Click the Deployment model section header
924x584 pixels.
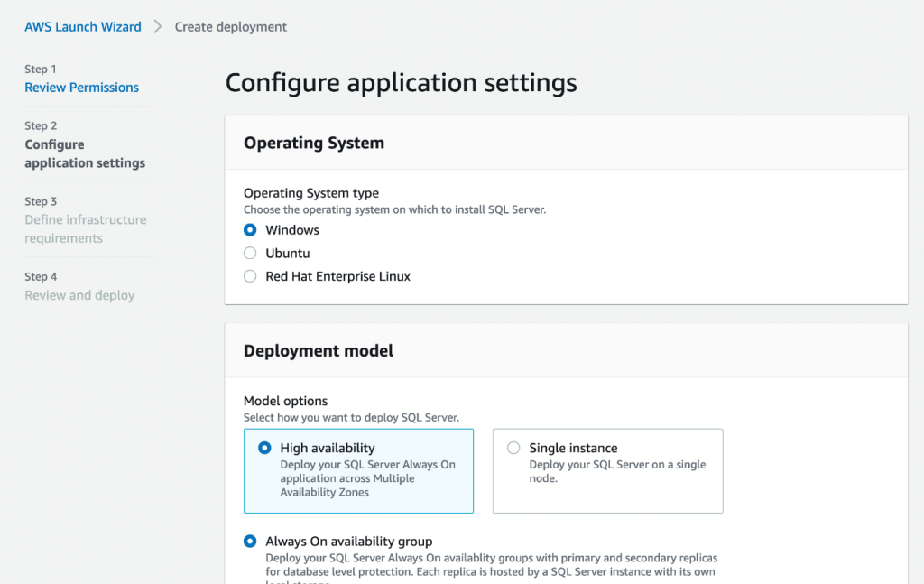[x=317, y=350]
